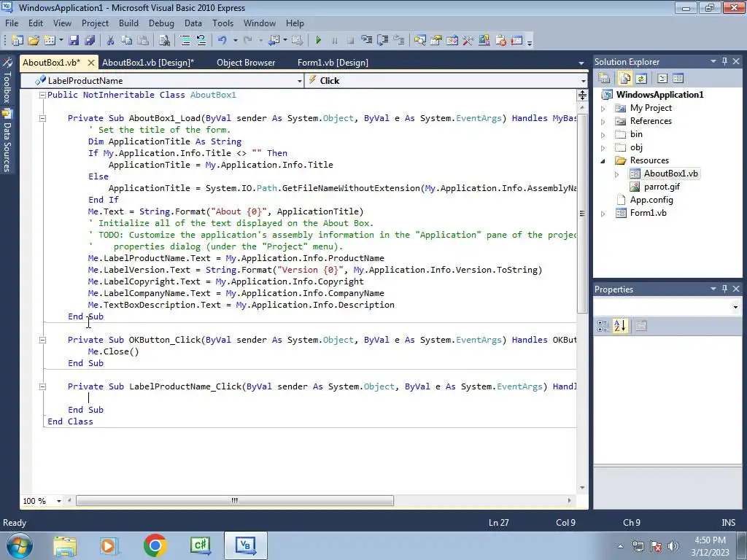
Task: Pin the Solution Explorer panel
Action: tap(724, 61)
